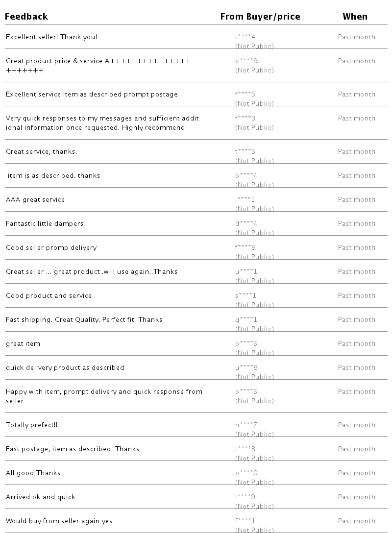Screen dimensions: 392x533
Task: Click the 'All good,Thanks' feedback comment
Action: 33,473
